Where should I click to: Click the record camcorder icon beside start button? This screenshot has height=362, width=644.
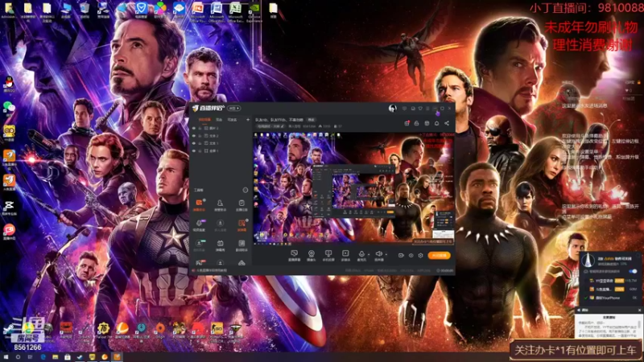point(401,255)
